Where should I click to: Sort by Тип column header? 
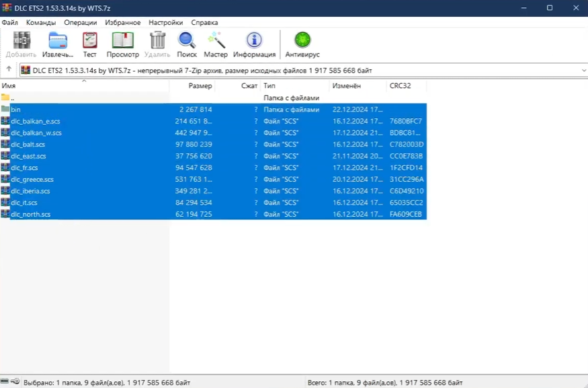click(295, 86)
